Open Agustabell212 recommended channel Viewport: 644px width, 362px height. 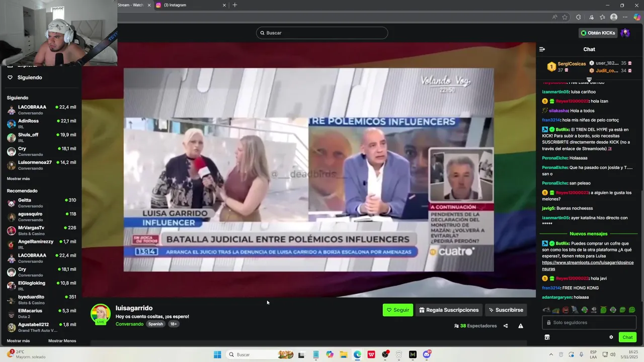tap(41, 327)
